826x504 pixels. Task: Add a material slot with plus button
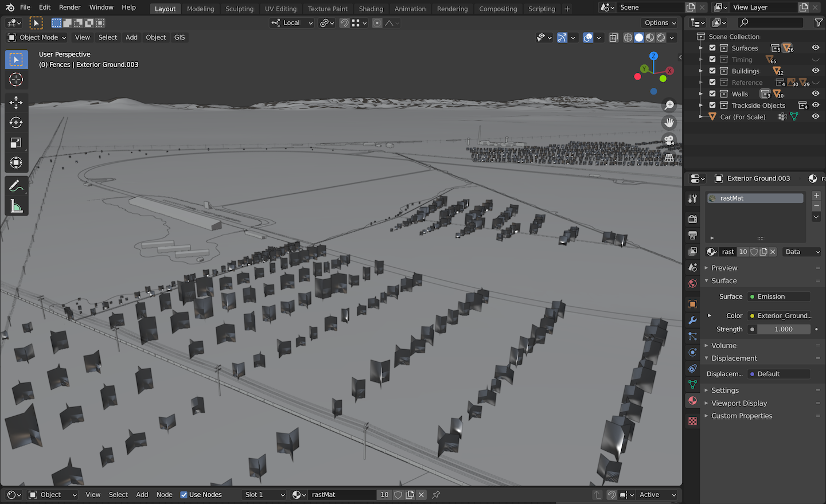tap(816, 196)
